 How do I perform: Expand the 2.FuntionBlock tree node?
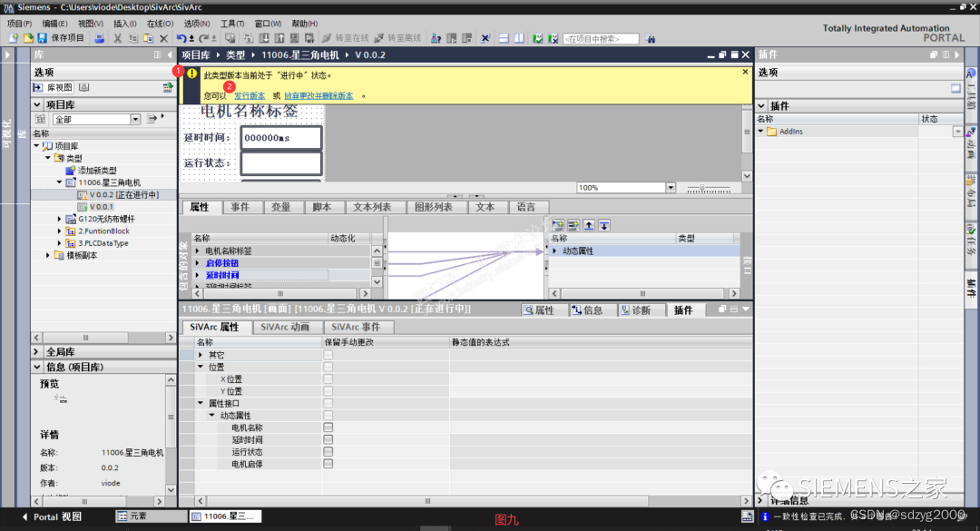(x=59, y=231)
